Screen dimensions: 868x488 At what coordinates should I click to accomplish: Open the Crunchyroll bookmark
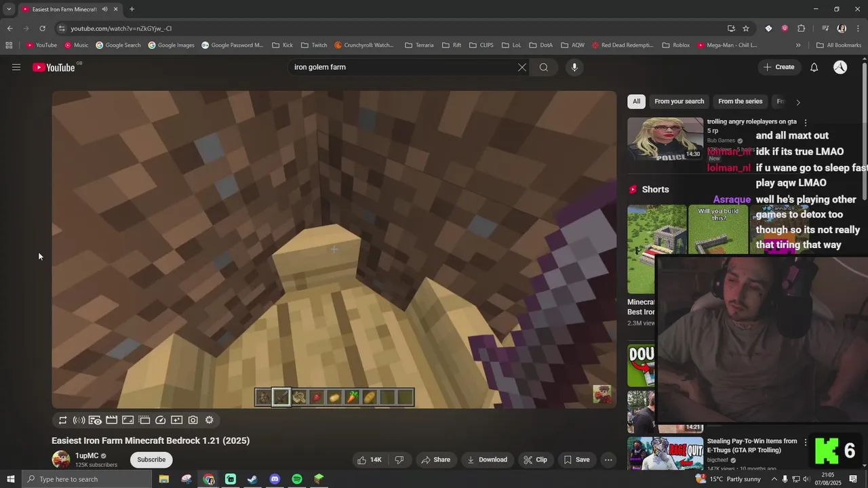(x=364, y=45)
